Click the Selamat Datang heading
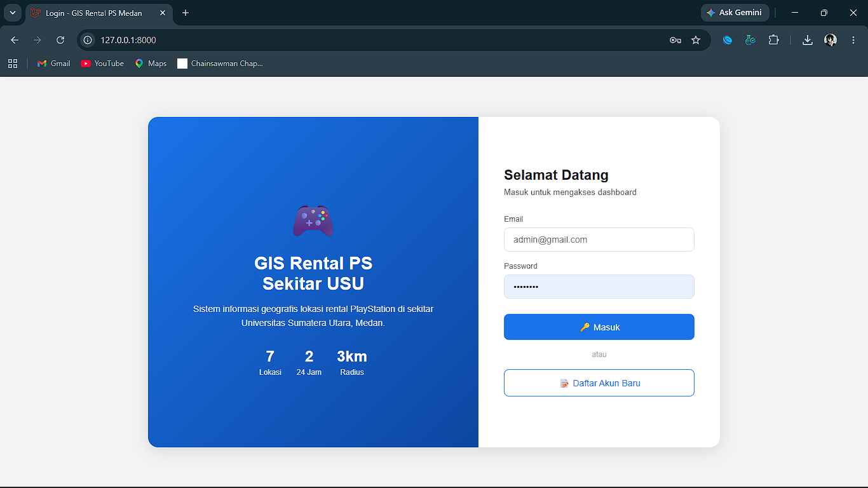 tap(556, 175)
